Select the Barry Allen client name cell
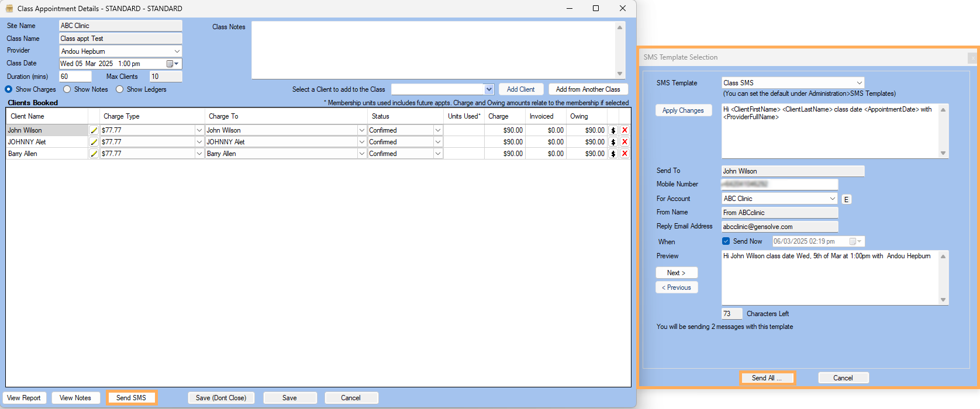The width and height of the screenshot is (980, 409). click(47, 154)
